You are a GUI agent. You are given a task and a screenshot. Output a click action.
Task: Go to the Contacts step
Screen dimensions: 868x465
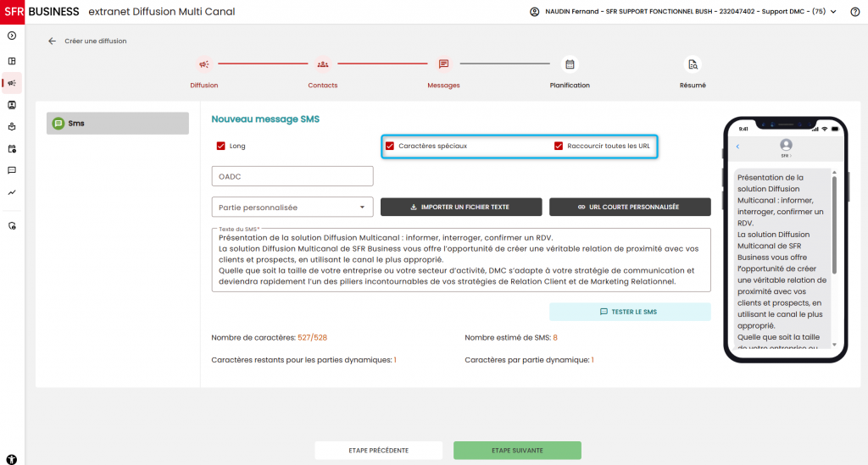point(323,64)
